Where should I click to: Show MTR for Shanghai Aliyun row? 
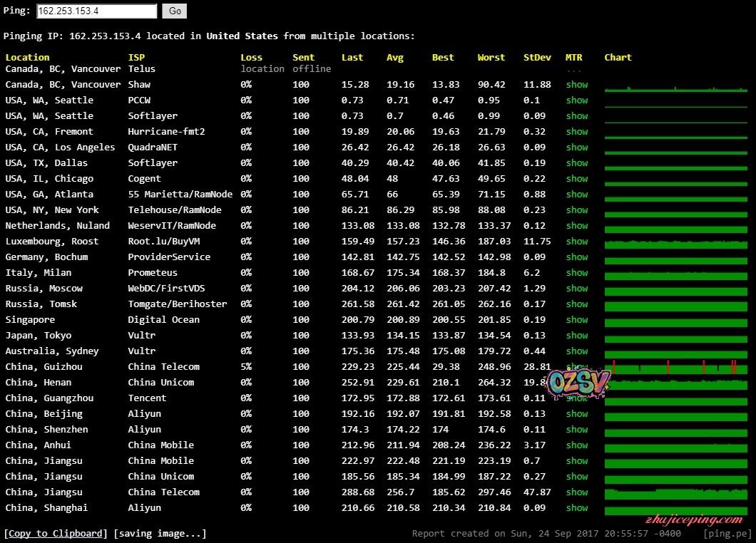tap(577, 508)
